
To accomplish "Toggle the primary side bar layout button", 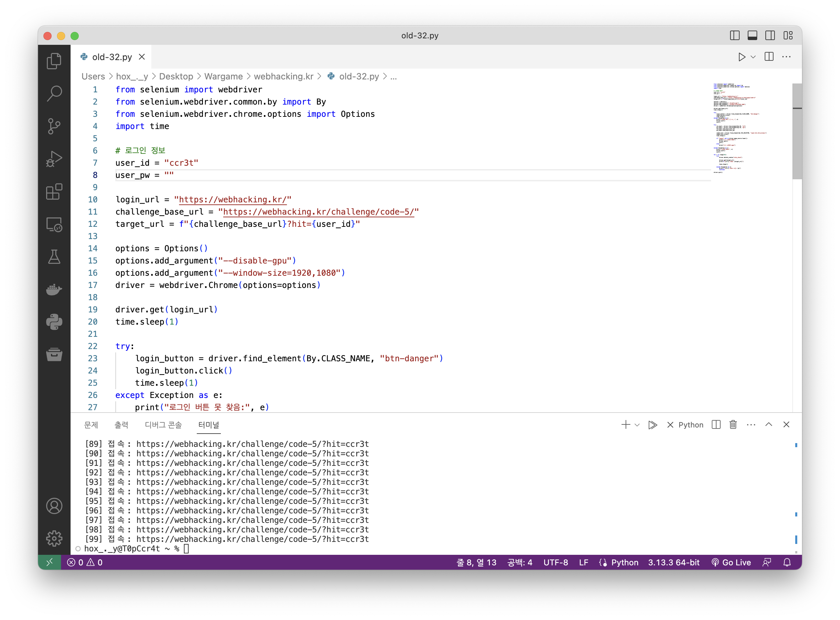I will (734, 36).
